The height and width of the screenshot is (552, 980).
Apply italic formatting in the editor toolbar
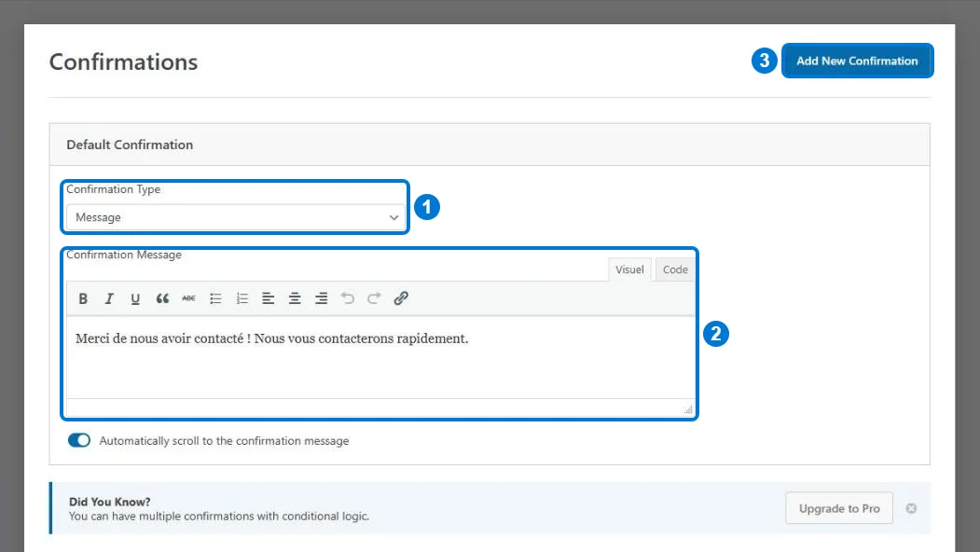pos(109,298)
